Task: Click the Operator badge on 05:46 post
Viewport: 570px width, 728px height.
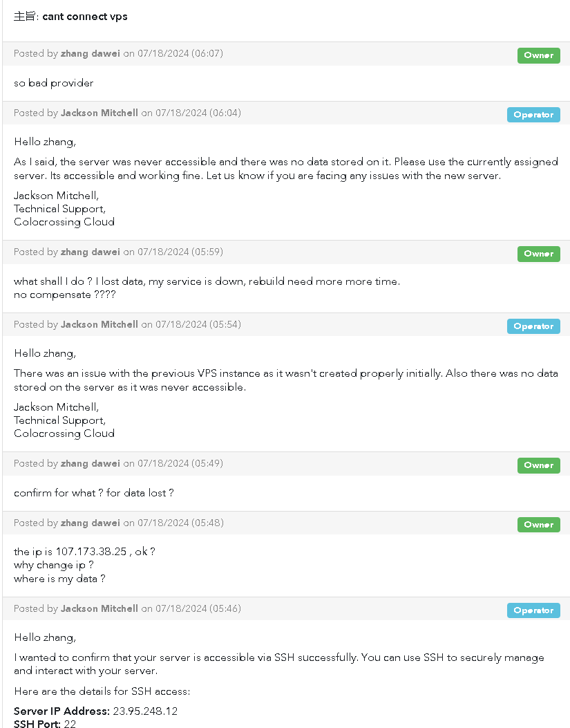Action: pos(533,610)
